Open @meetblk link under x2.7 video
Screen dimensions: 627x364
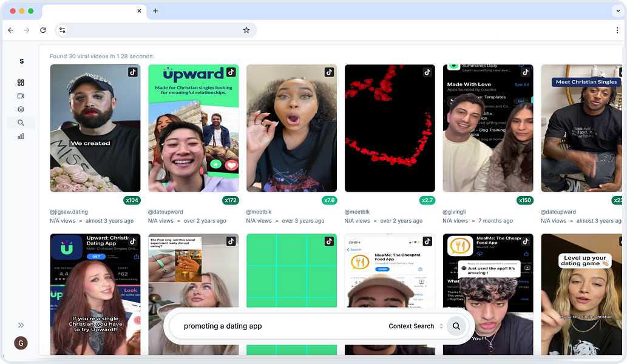(x=357, y=212)
